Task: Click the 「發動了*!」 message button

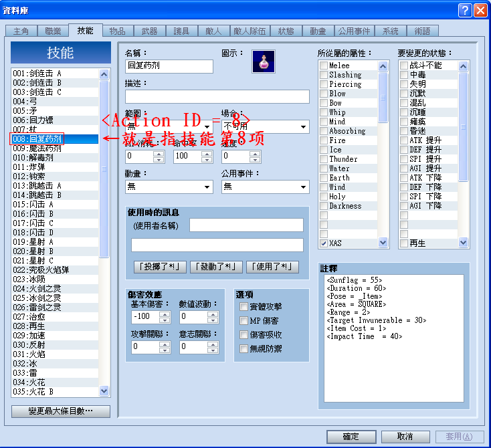Action: click(216, 267)
